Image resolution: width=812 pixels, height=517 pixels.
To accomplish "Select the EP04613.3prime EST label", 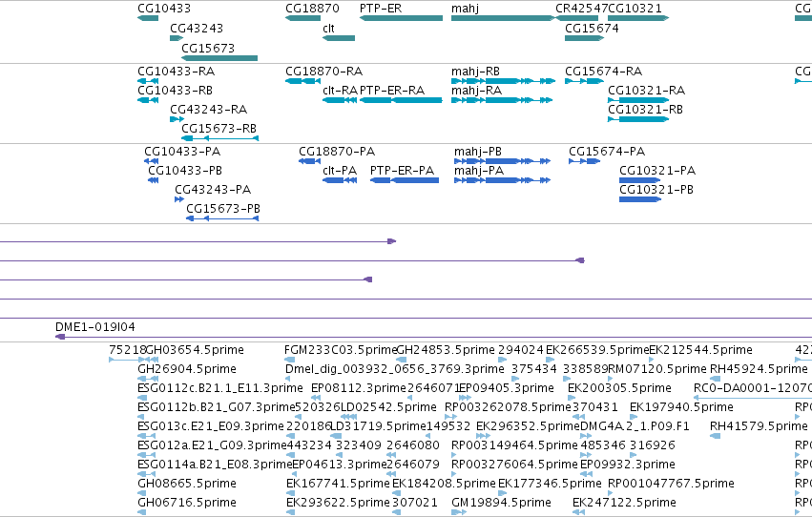I will [340, 465].
